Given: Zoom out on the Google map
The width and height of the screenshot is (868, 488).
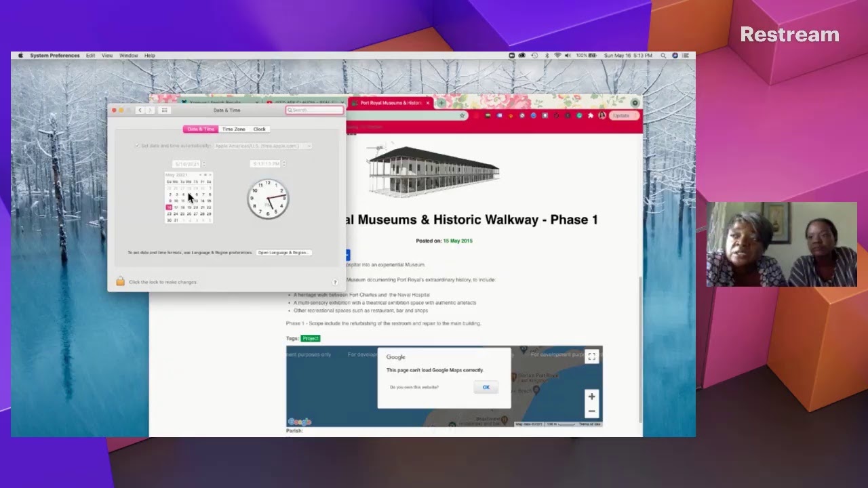Looking at the screenshot, I should click(x=591, y=411).
